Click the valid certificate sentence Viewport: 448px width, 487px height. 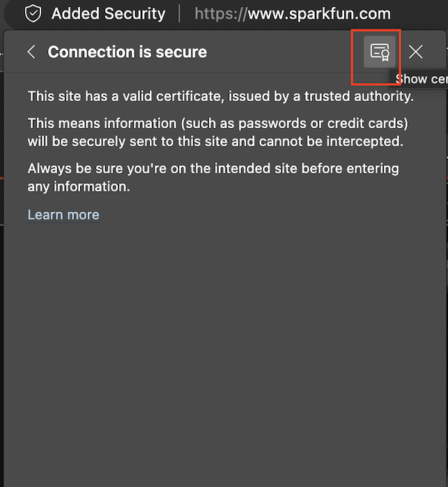tap(220, 96)
